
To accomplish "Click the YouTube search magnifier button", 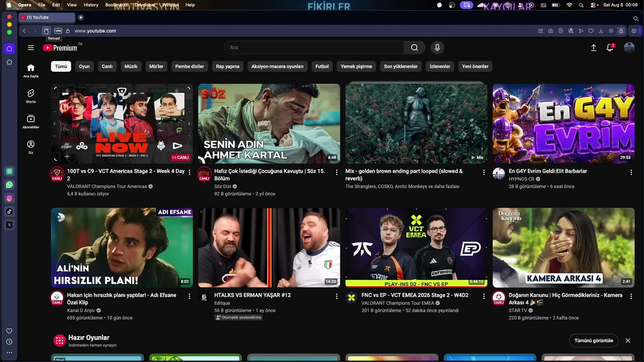I will (415, 47).
